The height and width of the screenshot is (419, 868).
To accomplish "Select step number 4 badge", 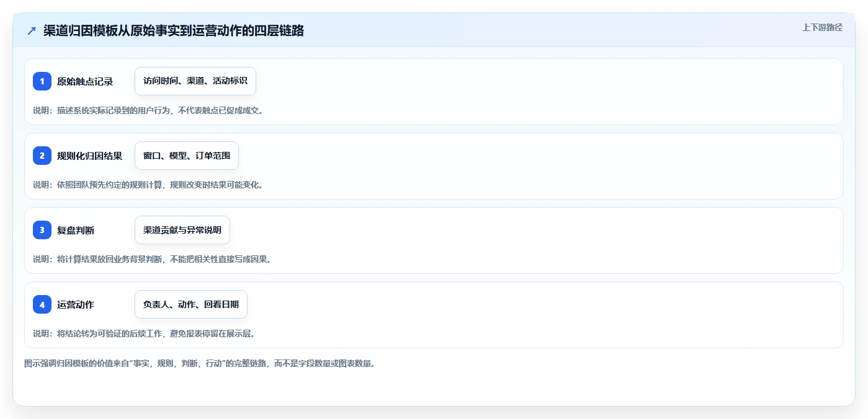I will coord(42,304).
